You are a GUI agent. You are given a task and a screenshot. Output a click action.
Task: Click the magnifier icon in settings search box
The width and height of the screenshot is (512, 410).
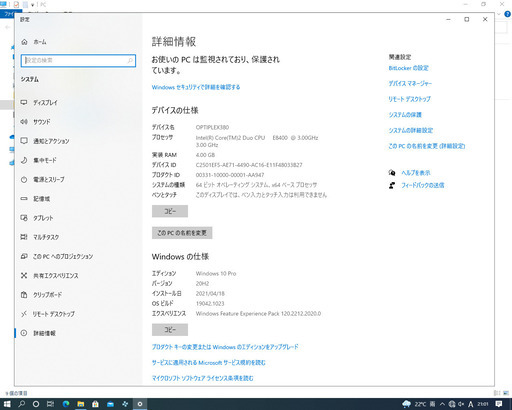[x=130, y=61]
